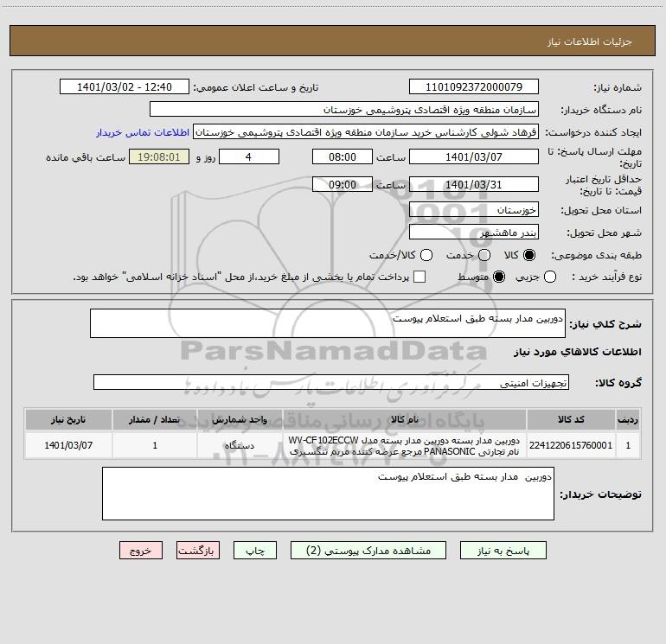Open the اطلاعات تماس خریدار link
666x644 pixels.
(143, 132)
